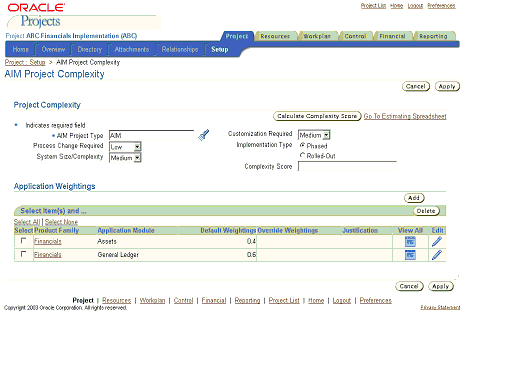Click in the AIM Project Type field
Viewport: 512px width, 384px height.
coord(151,135)
